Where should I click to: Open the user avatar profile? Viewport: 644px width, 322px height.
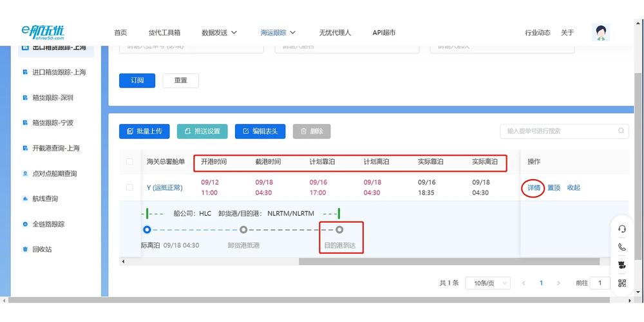point(601,32)
